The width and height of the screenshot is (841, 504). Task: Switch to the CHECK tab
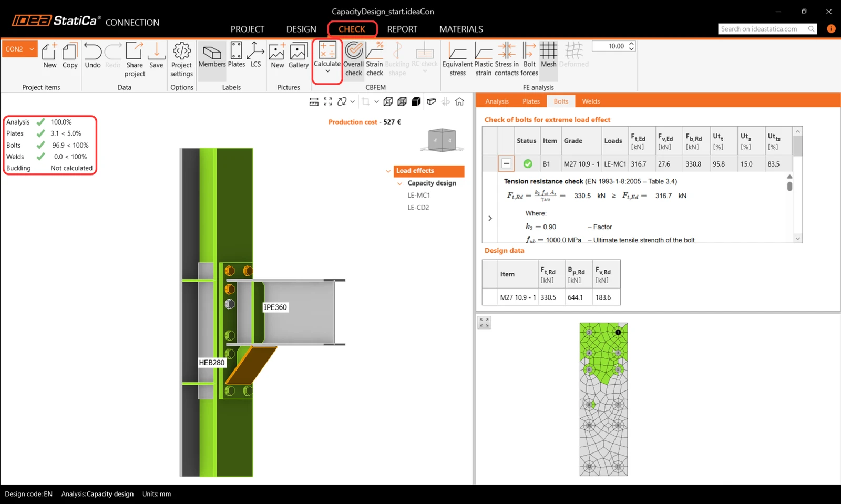tap(352, 29)
